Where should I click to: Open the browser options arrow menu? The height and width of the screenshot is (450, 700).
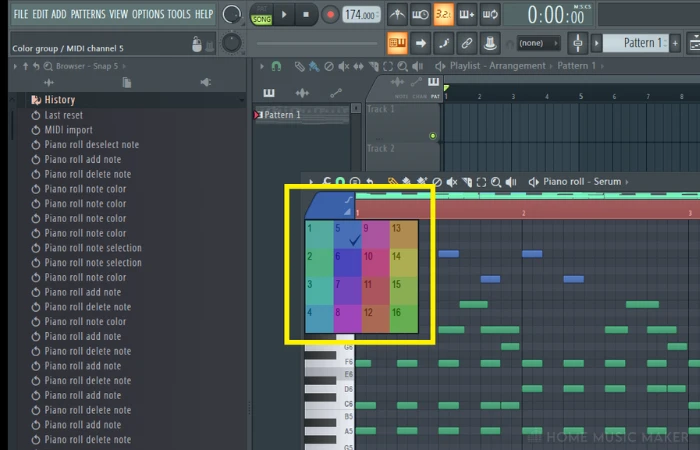point(16,67)
